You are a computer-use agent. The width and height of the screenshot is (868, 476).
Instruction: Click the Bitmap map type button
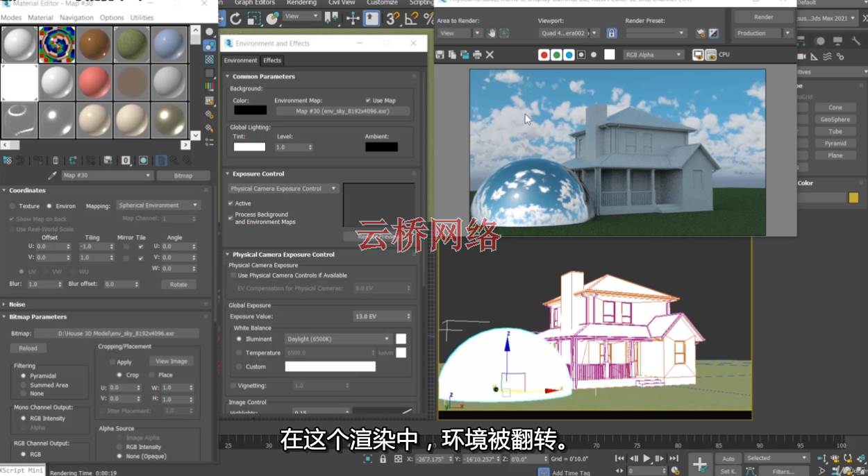pyautogui.click(x=183, y=176)
